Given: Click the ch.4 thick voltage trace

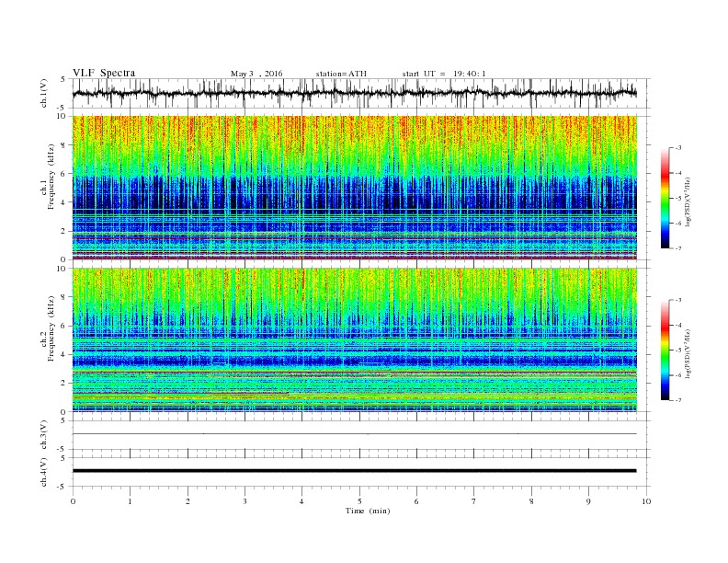Looking at the screenshot, I should (355, 471).
